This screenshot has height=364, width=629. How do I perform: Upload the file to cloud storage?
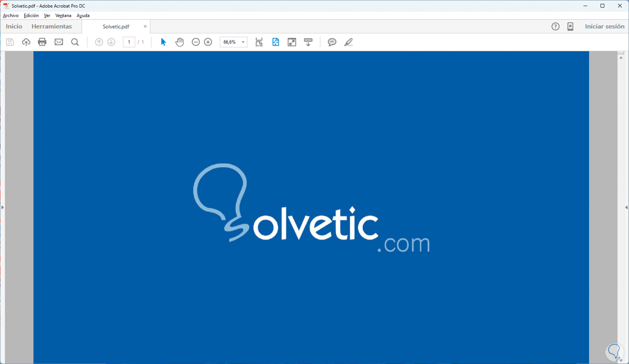pos(26,42)
